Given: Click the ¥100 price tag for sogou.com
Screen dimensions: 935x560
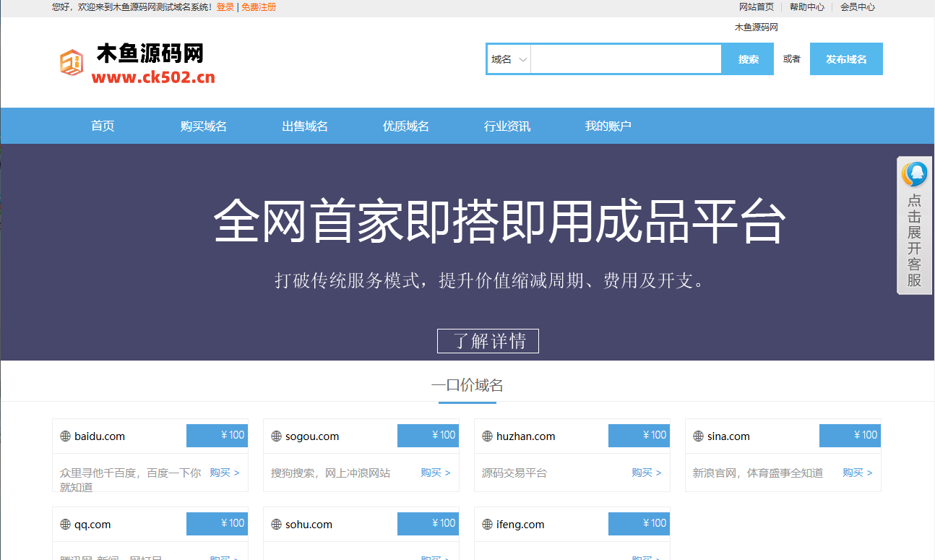Looking at the screenshot, I should 428,435.
